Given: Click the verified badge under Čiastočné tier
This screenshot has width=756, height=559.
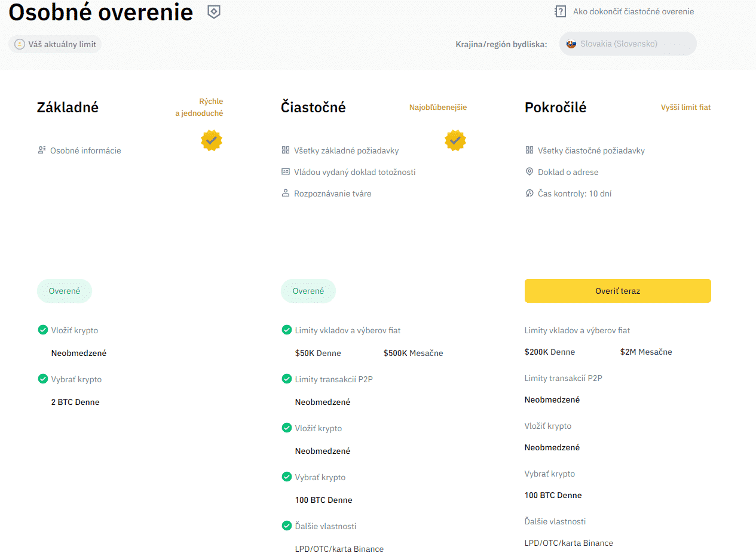Looking at the screenshot, I should click(x=455, y=140).
